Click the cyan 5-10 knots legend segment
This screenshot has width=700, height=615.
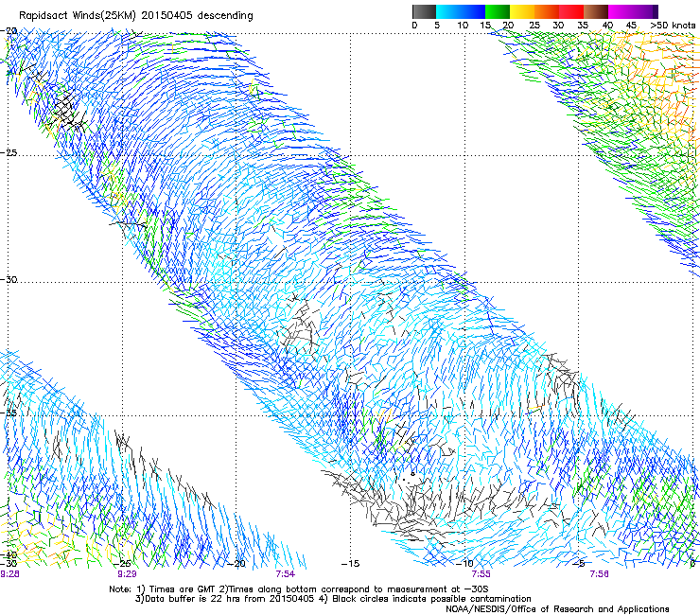point(448,11)
